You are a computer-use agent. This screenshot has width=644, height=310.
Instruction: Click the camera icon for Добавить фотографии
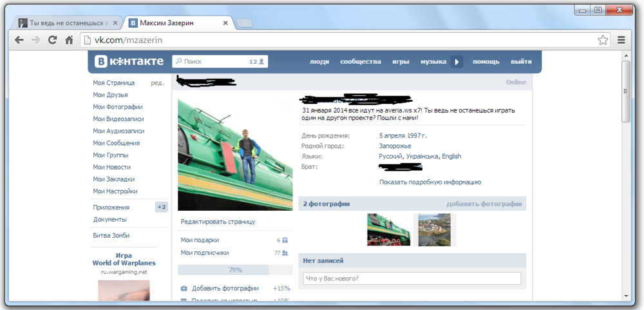point(184,288)
